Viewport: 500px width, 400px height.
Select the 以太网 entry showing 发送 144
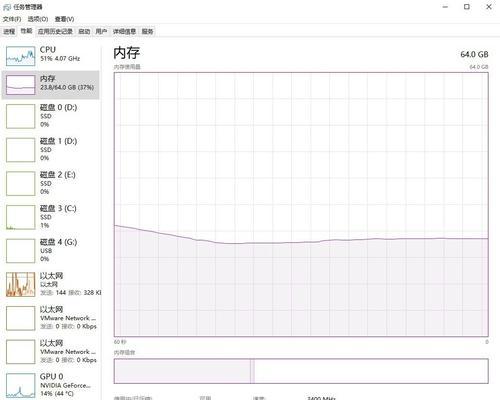point(51,284)
